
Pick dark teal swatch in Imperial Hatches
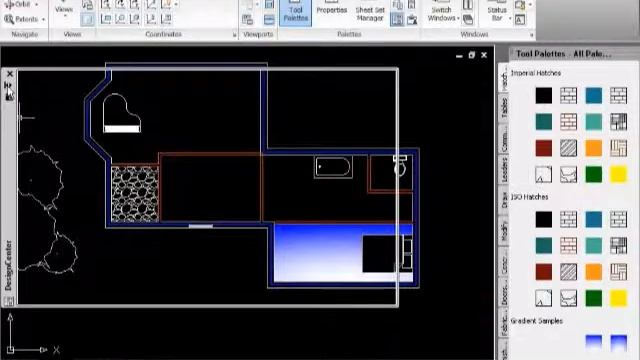[x=543, y=122]
